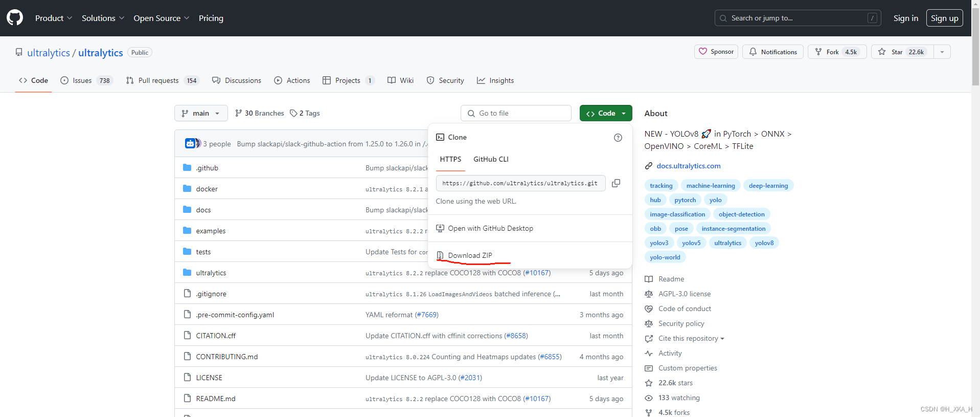Image resolution: width=980 pixels, height=417 pixels.
Task: Click the Sponsor heart icon
Action: (x=703, y=52)
